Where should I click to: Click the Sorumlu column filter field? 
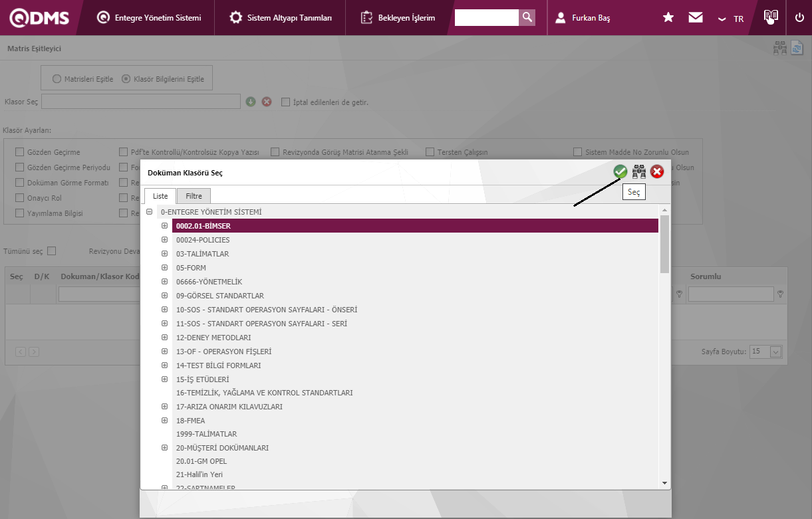pyautogui.click(x=731, y=294)
